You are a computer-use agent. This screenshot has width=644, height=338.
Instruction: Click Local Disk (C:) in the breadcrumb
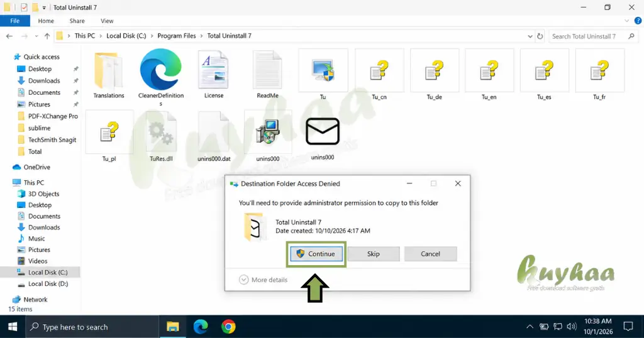click(126, 36)
